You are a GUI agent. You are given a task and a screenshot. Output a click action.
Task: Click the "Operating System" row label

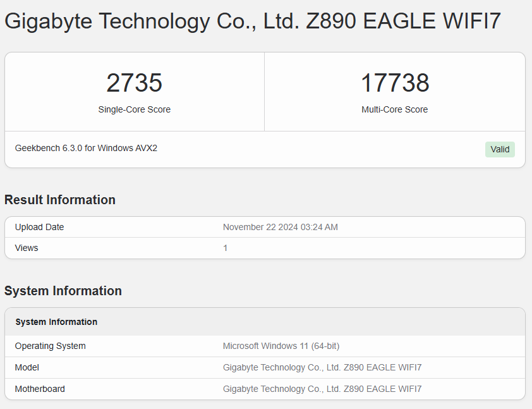point(50,346)
